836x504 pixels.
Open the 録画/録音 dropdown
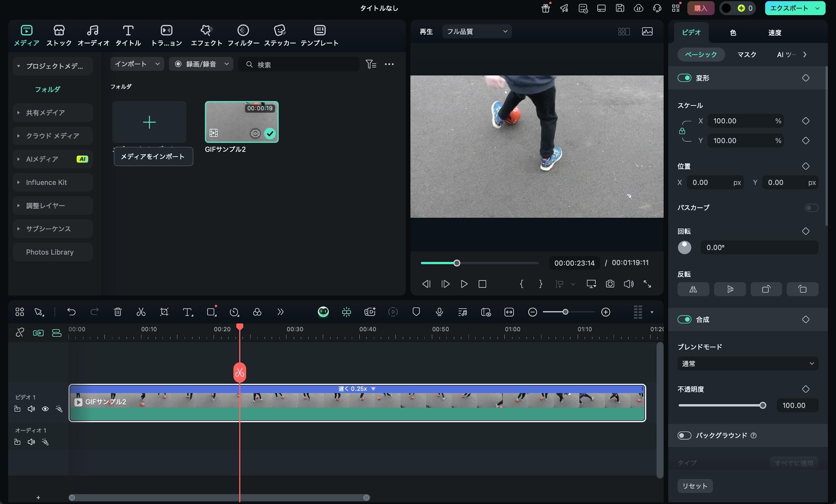pyautogui.click(x=201, y=64)
